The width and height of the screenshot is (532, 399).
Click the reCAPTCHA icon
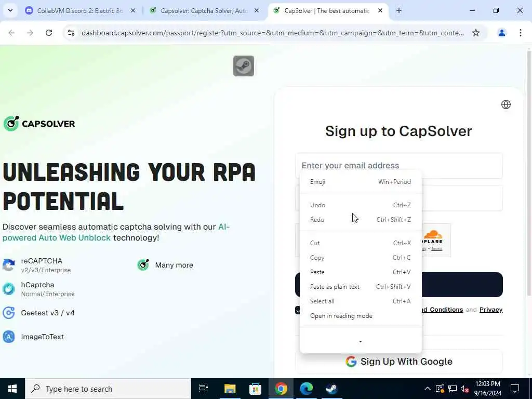[x=8, y=265]
